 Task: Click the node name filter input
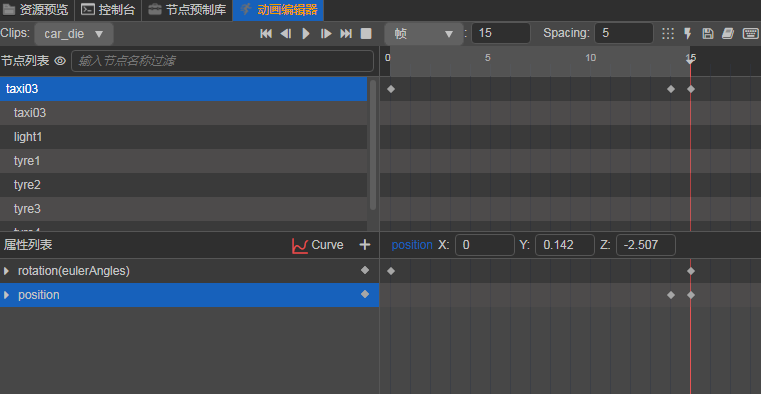click(222, 61)
